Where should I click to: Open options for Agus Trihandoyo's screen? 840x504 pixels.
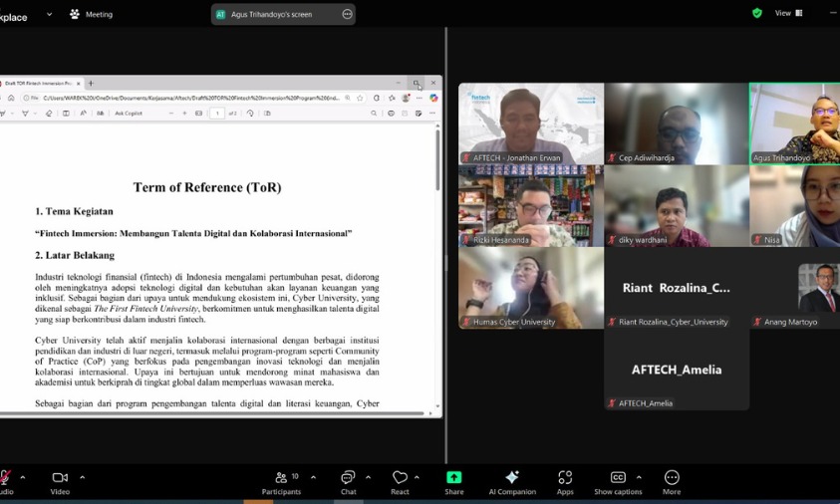(347, 14)
